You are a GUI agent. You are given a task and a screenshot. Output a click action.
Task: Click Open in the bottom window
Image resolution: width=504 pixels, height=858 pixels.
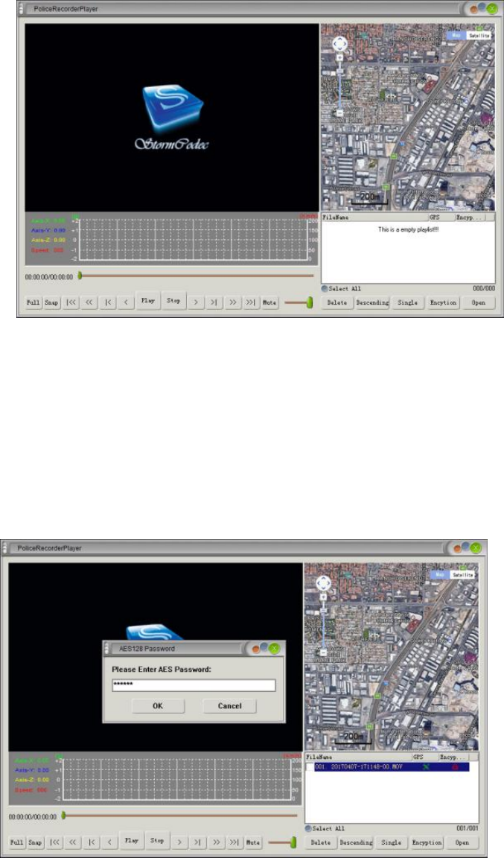pos(462,842)
